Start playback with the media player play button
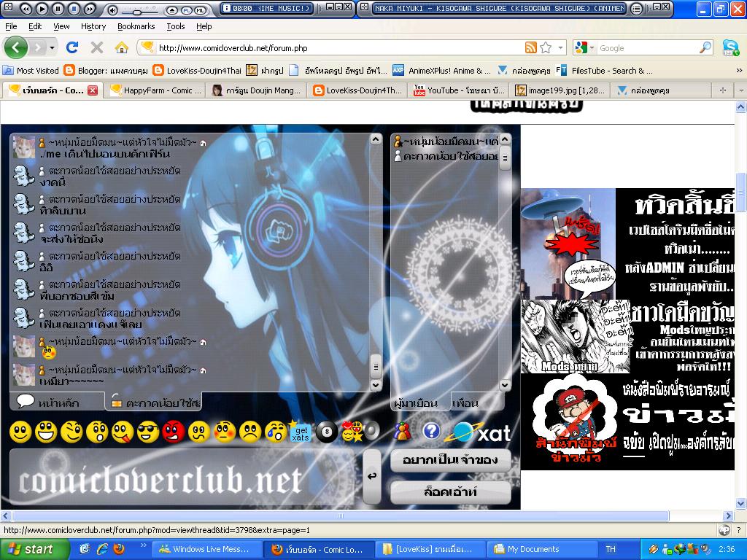This screenshot has width=747, height=560. (42, 9)
